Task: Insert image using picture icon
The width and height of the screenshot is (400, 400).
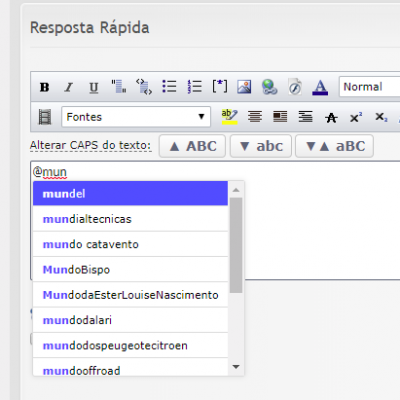Action: (244, 87)
